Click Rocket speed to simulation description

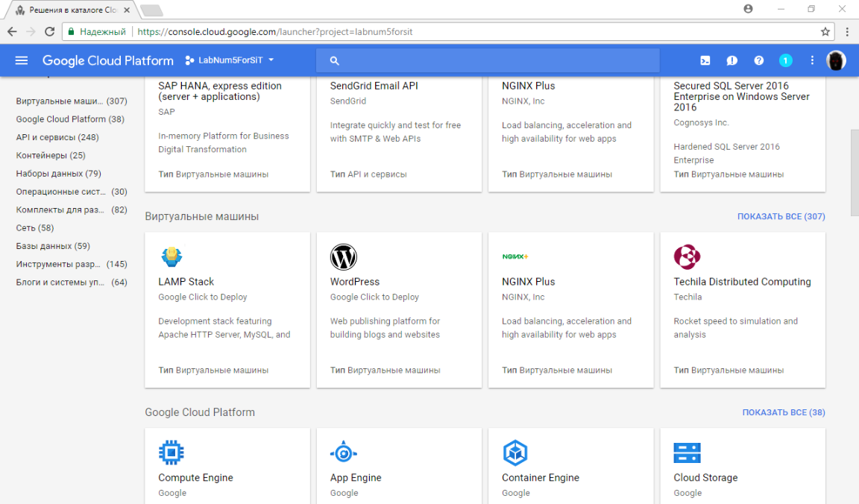pyautogui.click(x=736, y=327)
